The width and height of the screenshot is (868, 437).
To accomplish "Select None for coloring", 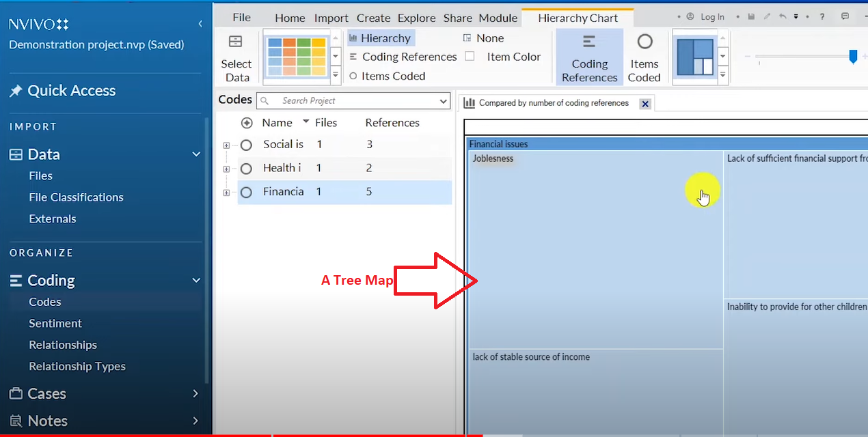I will (x=483, y=38).
